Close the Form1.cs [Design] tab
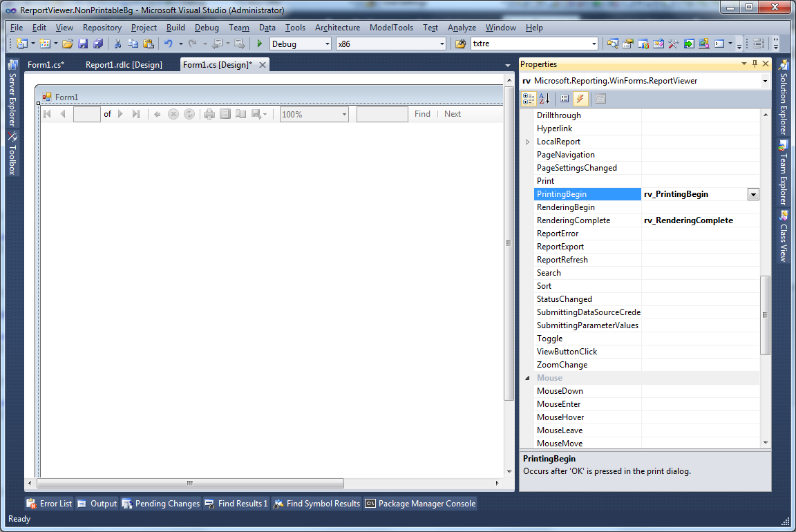 click(x=263, y=65)
